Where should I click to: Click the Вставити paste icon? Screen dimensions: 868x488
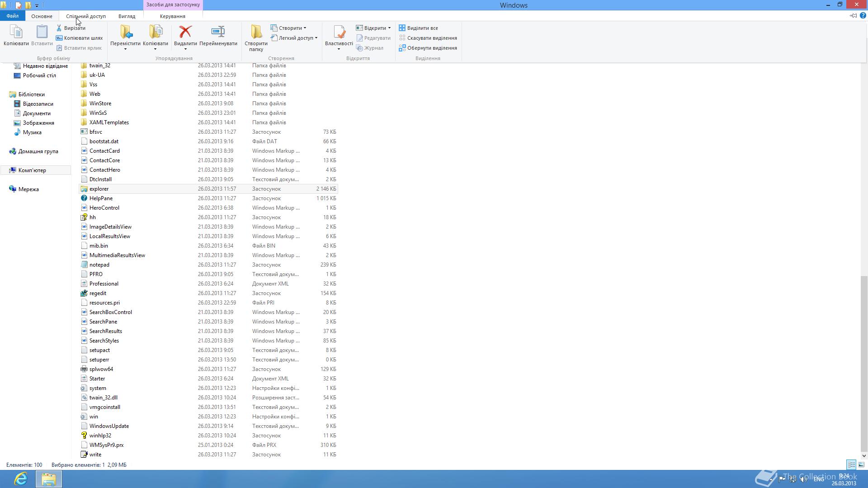point(42,32)
